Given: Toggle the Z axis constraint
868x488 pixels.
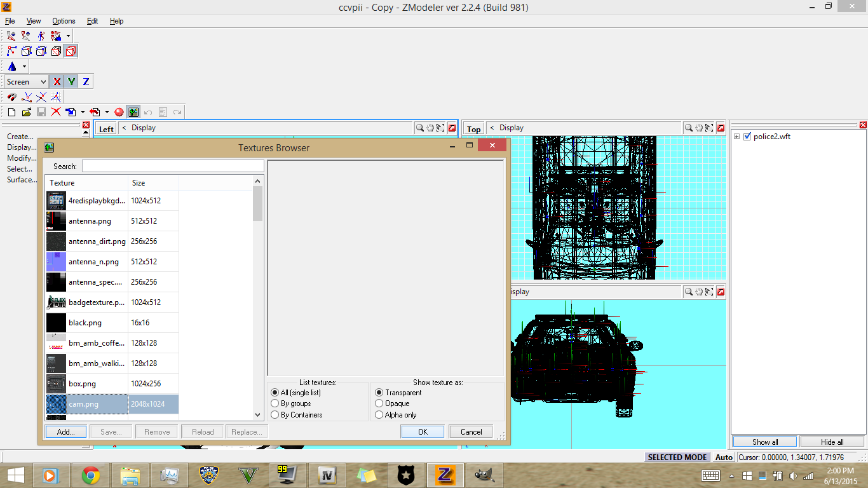Looking at the screenshot, I should coord(86,82).
